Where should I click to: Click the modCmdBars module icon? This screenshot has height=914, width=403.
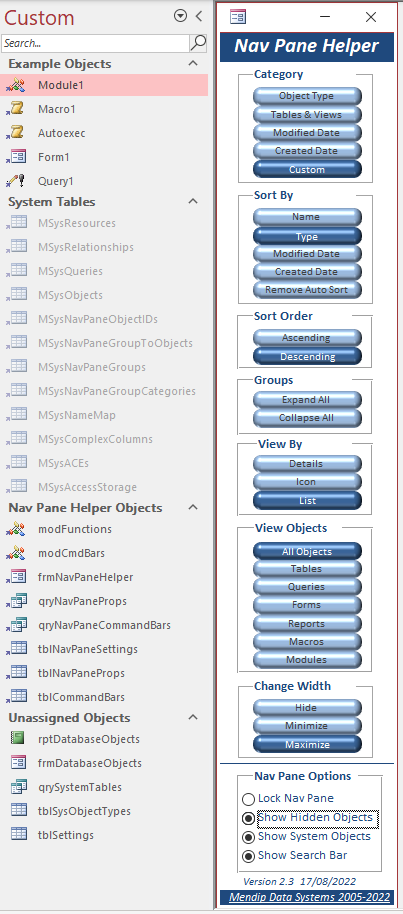(x=16, y=553)
